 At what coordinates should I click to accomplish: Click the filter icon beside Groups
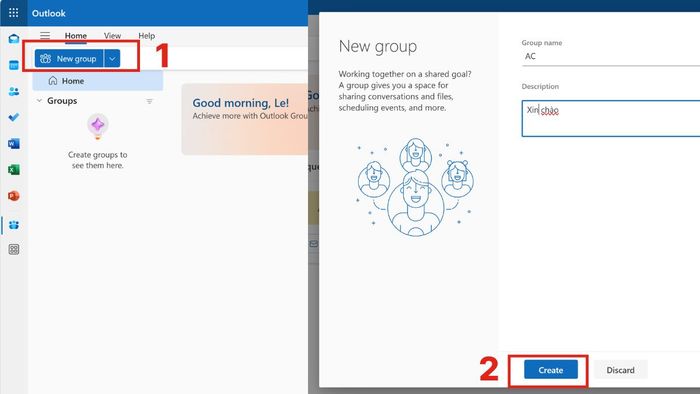pos(150,101)
